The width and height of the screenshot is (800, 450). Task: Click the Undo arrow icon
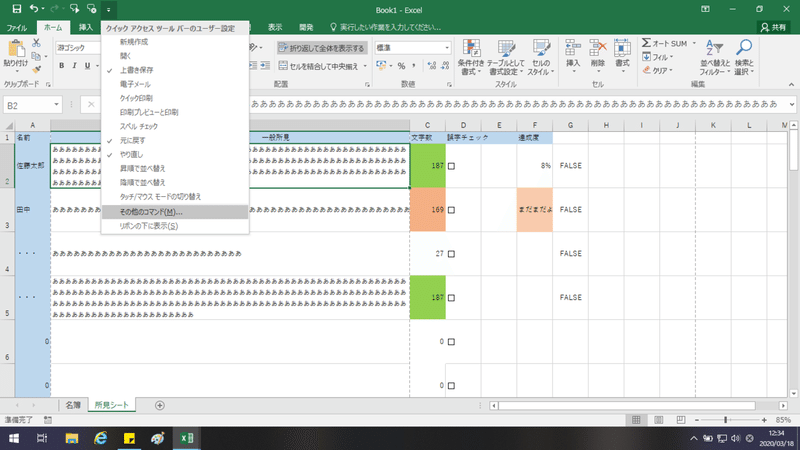coord(34,9)
